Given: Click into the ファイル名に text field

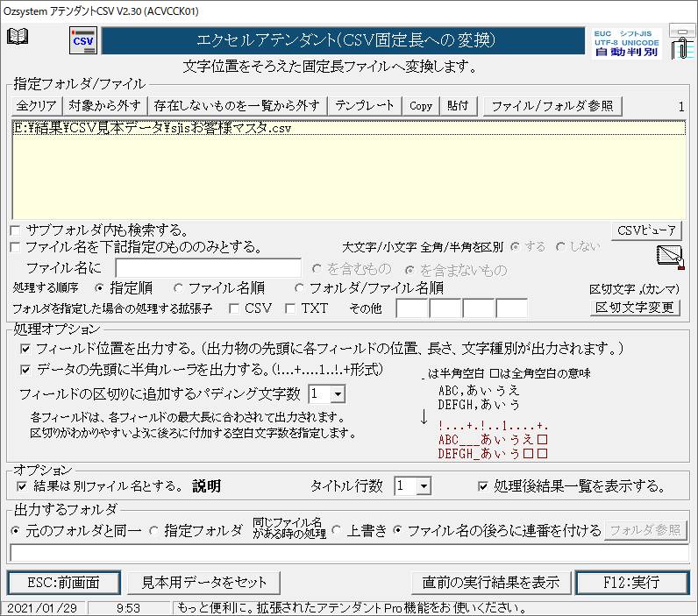Looking at the screenshot, I should 208,268.
